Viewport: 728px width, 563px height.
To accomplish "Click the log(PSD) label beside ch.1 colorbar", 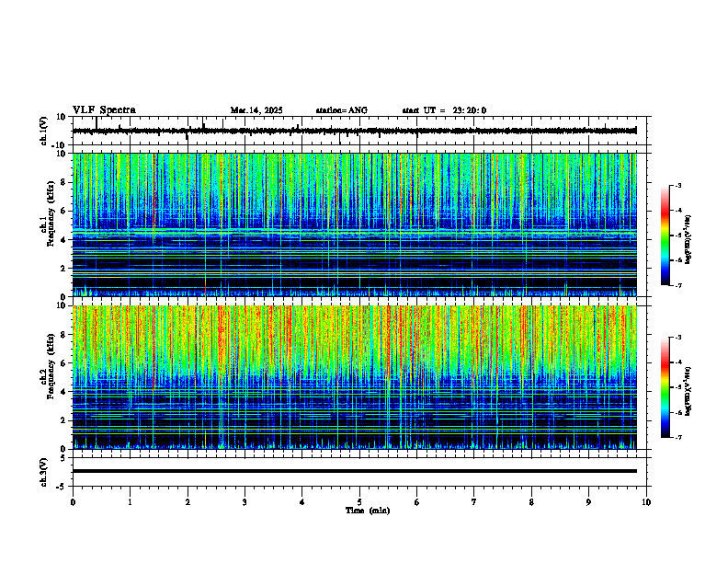I will pyautogui.click(x=688, y=240).
